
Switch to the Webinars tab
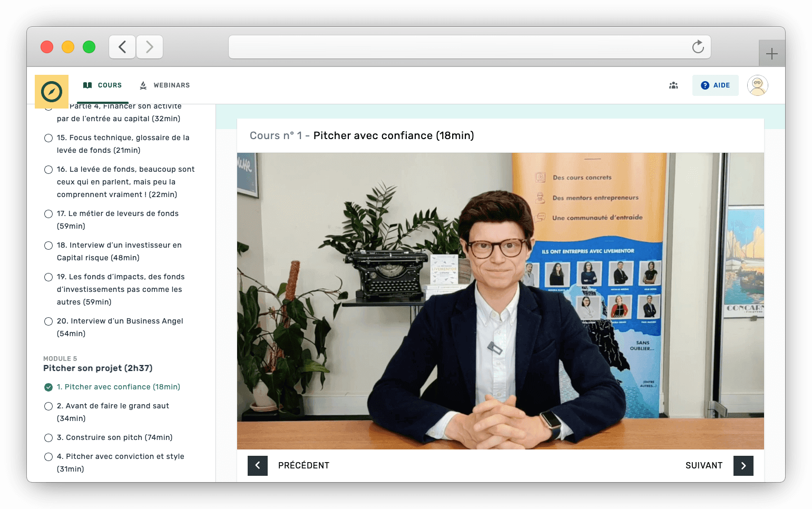164,85
